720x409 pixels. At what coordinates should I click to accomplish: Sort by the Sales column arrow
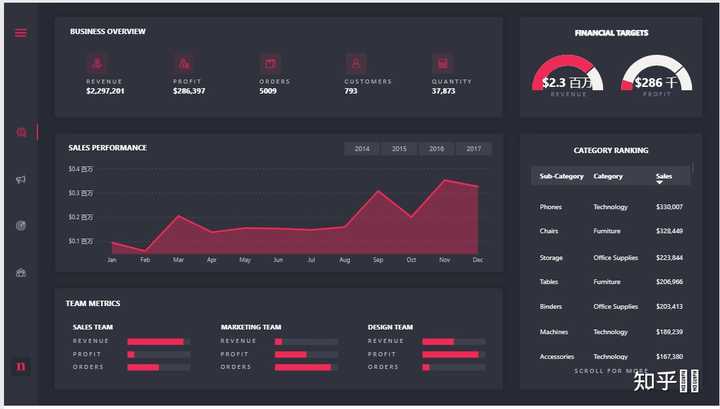coord(659,183)
